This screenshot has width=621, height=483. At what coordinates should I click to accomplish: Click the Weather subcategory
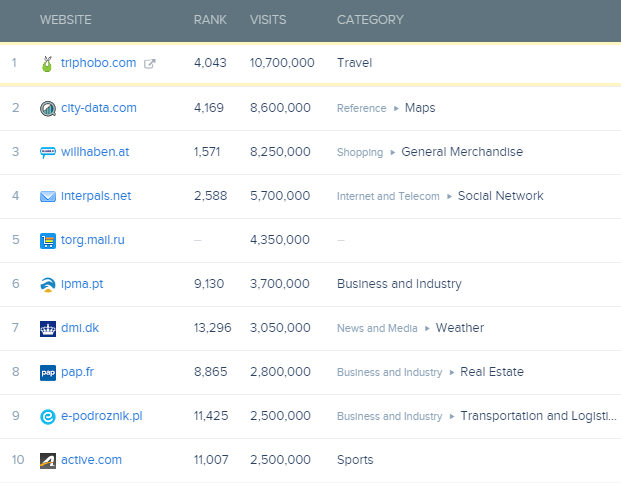tap(459, 327)
